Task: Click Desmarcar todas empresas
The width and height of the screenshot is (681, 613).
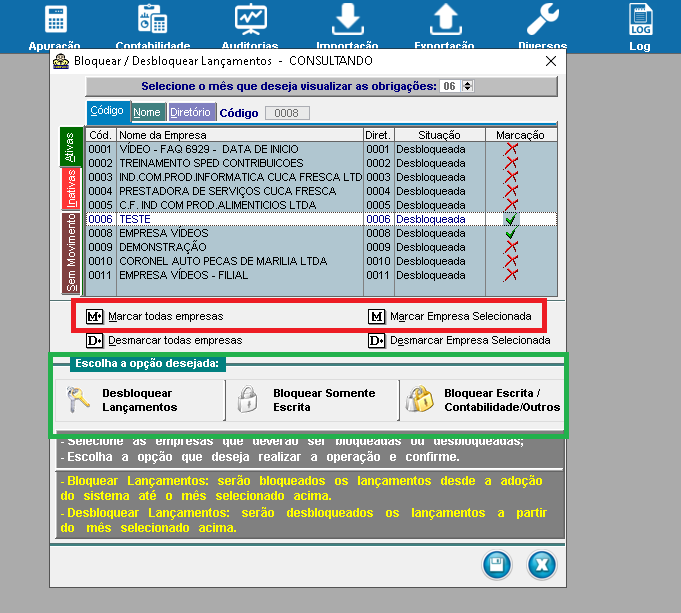Action: pos(175,340)
